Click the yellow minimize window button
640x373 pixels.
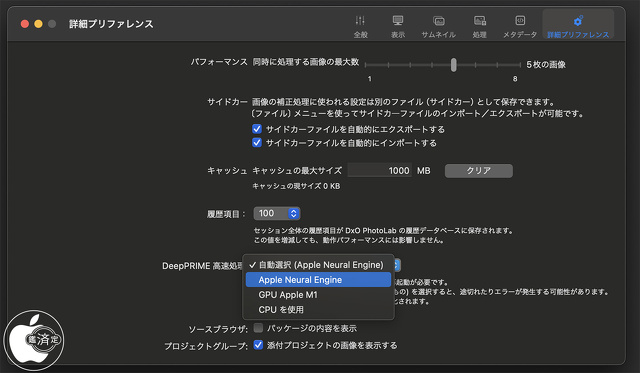coord(38,24)
